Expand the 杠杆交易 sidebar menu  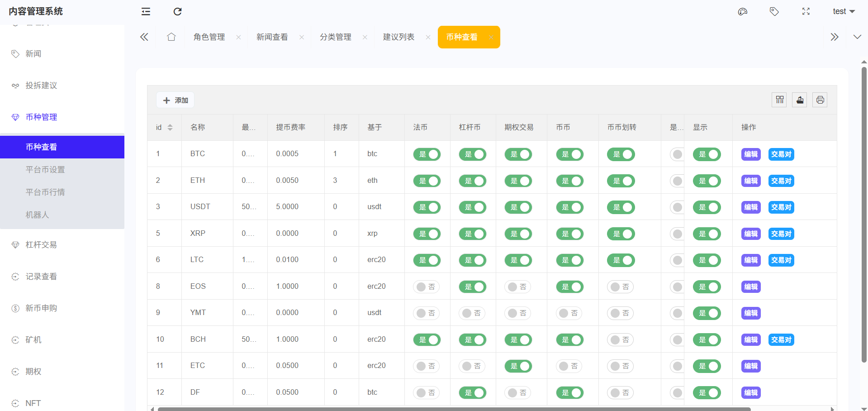pos(41,245)
